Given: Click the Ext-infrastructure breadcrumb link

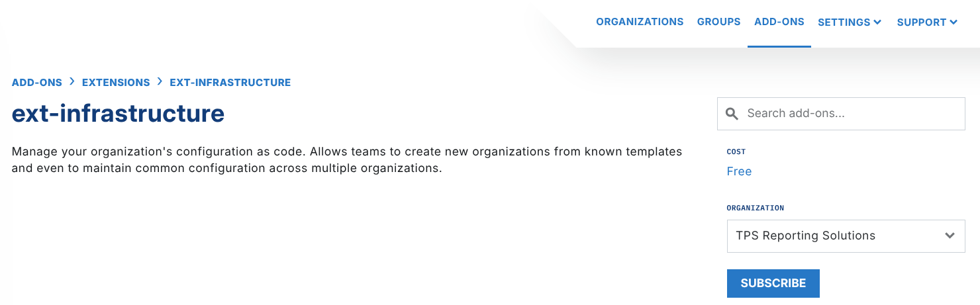Looking at the screenshot, I should pos(230,83).
